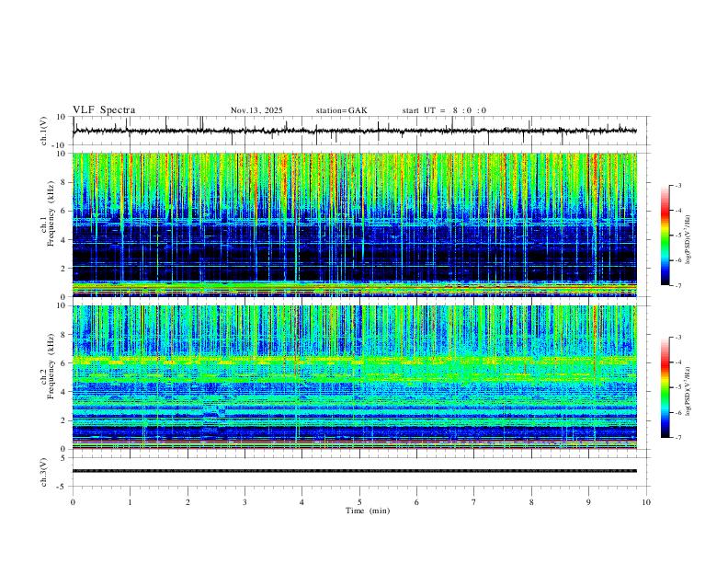Click the ch.1 PSD color bar
This screenshot has height=563, width=728.
[x=665, y=236]
